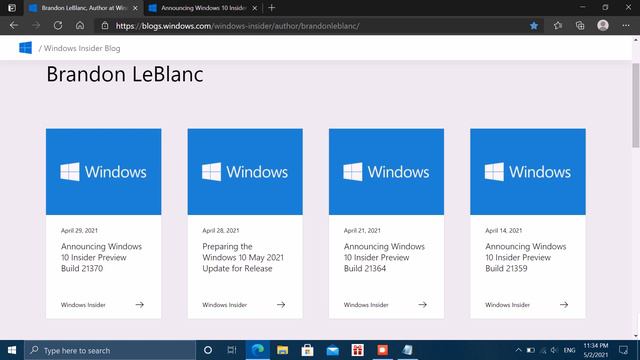The width and height of the screenshot is (640, 360).
Task: Open the Favorites list icon
Action: tap(558, 26)
